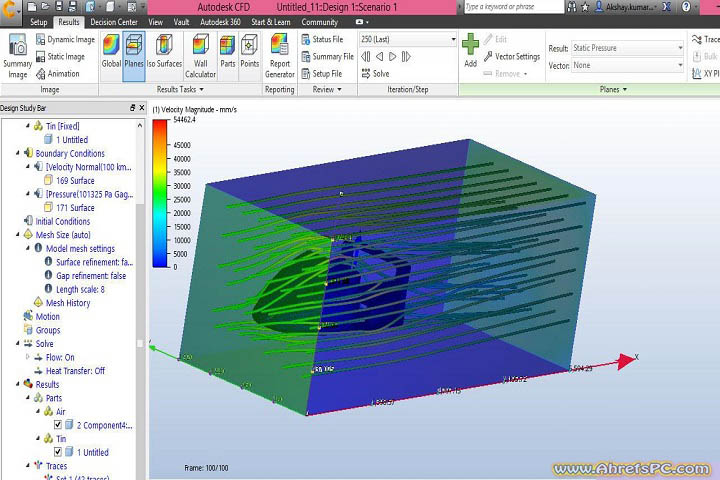Click the Traces tool in the ribbon

coord(705,40)
